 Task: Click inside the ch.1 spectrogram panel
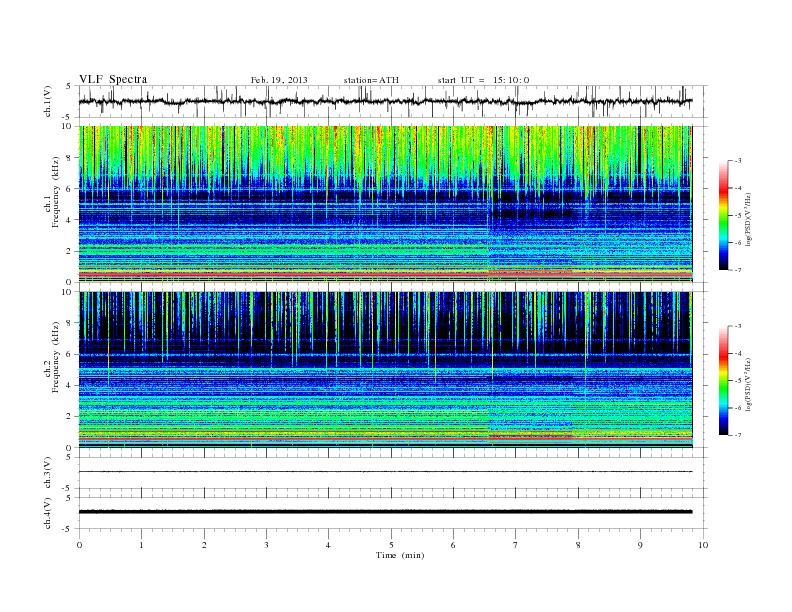tap(385, 204)
